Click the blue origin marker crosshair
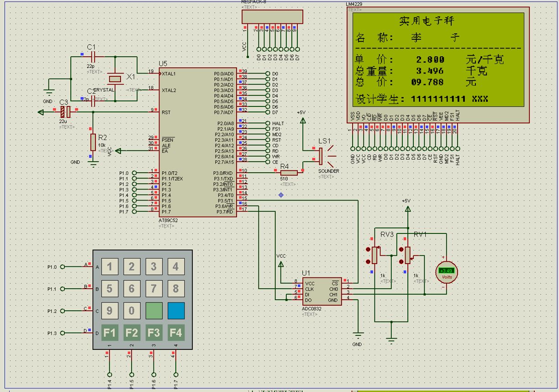Viewport: 559px width, 392px height. [281, 195]
